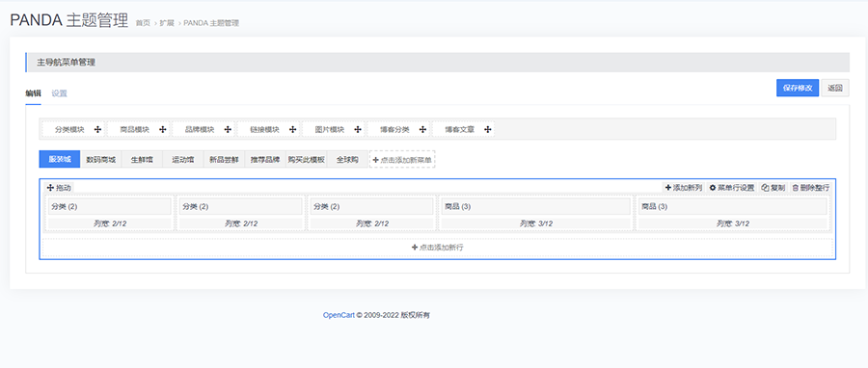Click the 主导航菜单管理 panel heading
Viewport: 868px width, 368px height.
[437, 63]
